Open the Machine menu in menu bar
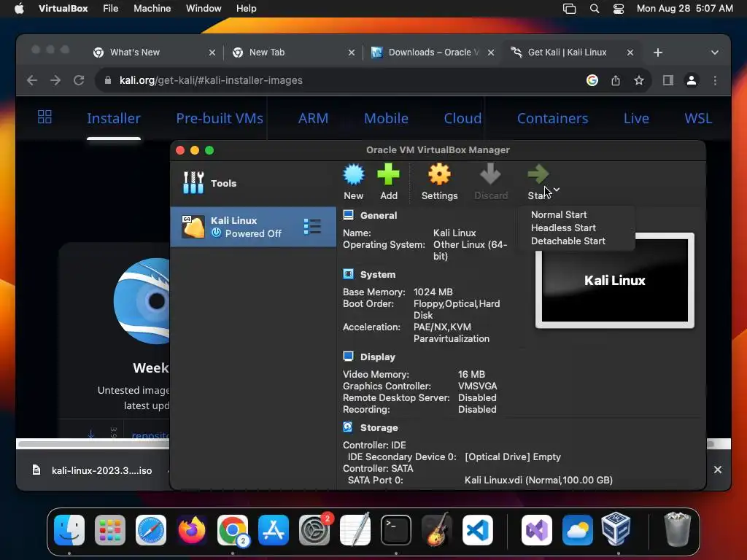This screenshot has width=747, height=560. tap(152, 9)
